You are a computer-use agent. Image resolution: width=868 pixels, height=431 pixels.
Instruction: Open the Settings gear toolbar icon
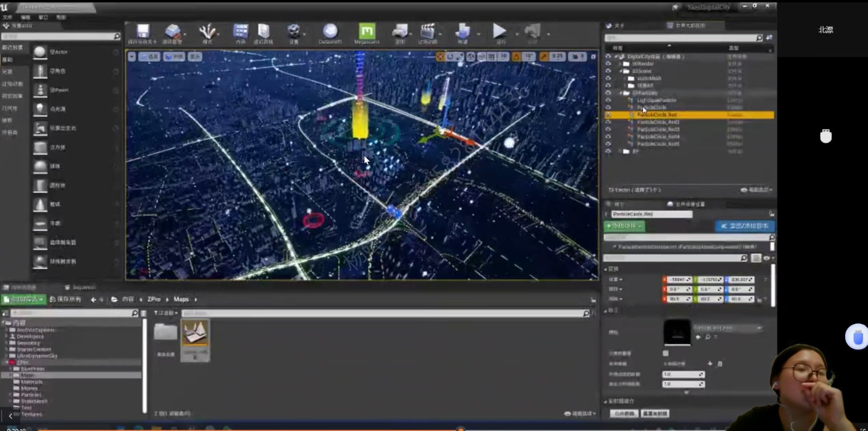293,31
